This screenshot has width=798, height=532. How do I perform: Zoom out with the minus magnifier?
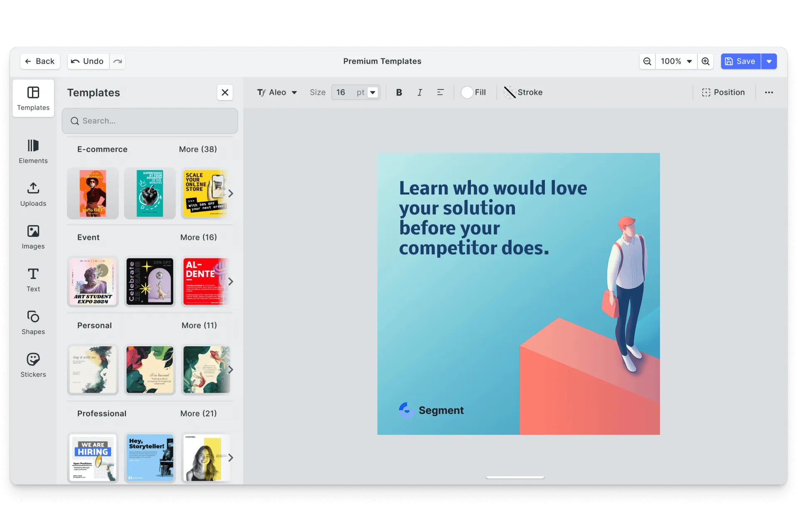coord(647,61)
